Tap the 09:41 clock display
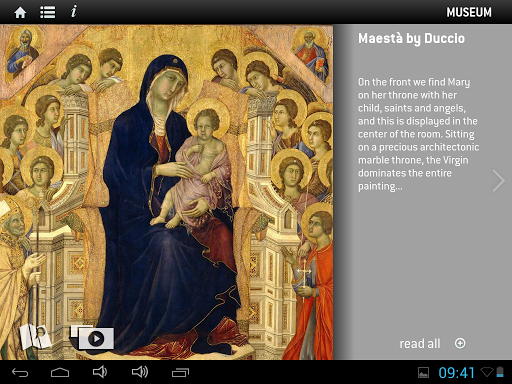 (x=456, y=373)
